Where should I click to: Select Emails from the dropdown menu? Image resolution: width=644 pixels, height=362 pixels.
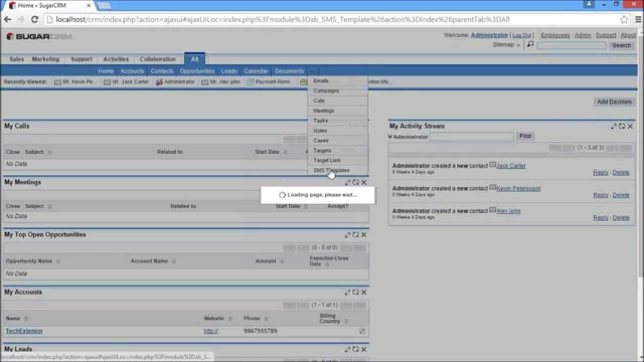click(338, 81)
